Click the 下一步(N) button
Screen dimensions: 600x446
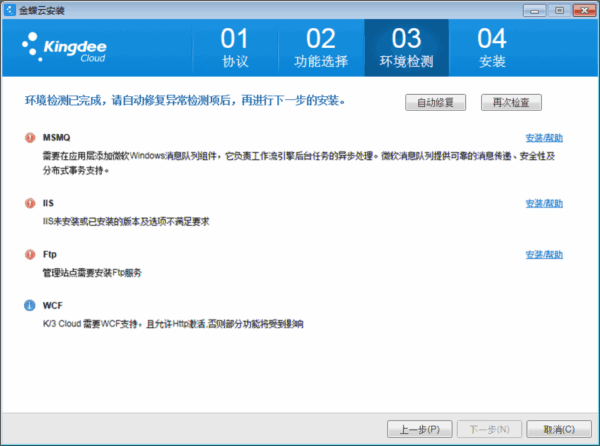click(489, 429)
